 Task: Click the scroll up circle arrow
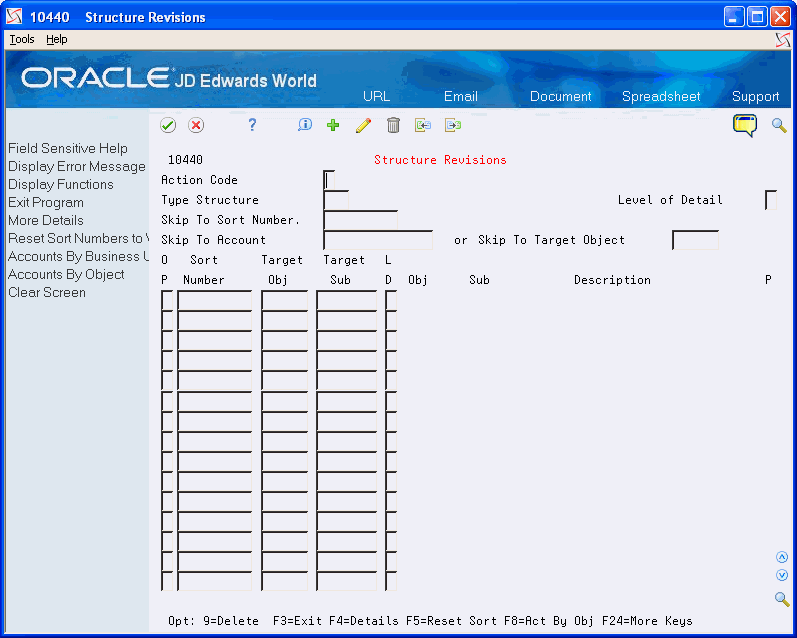[782, 557]
